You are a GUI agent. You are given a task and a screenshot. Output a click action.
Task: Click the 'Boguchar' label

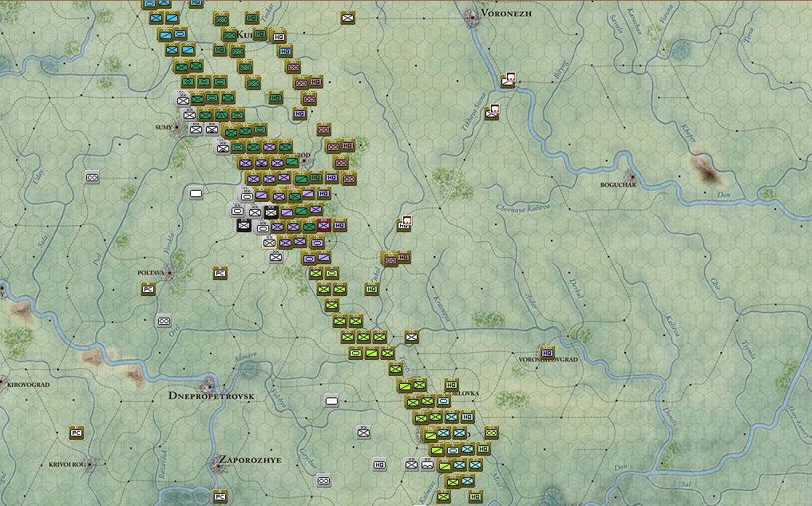point(618,184)
